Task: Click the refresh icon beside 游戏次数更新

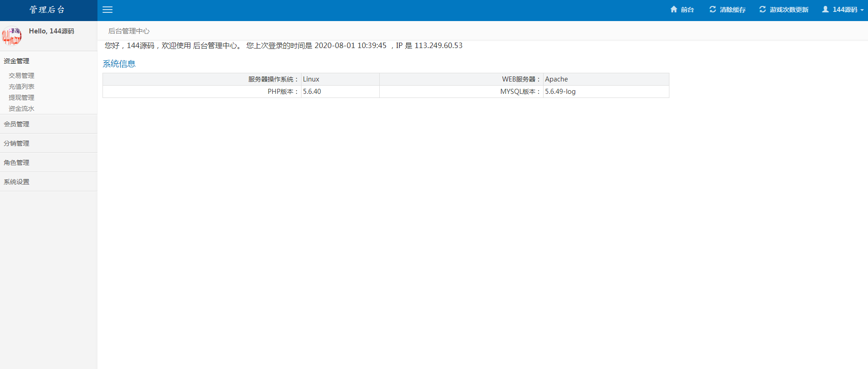Action: point(763,9)
